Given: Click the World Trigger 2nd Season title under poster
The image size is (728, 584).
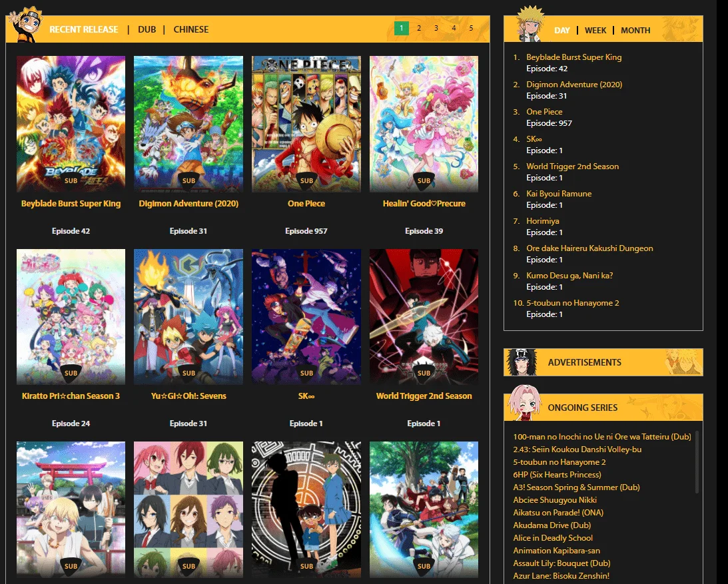Looking at the screenshot, I should point(424,396).
